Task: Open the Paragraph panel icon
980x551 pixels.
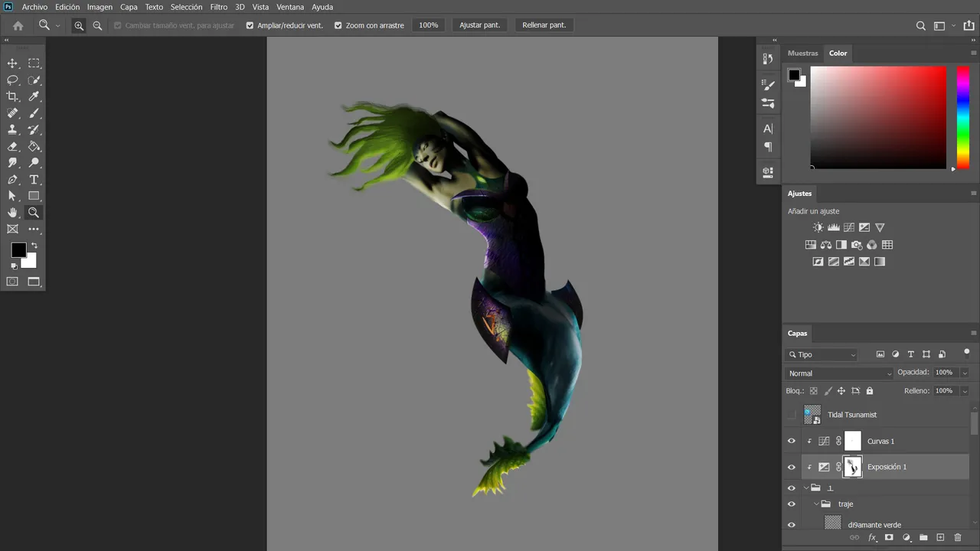Action: 768,147
